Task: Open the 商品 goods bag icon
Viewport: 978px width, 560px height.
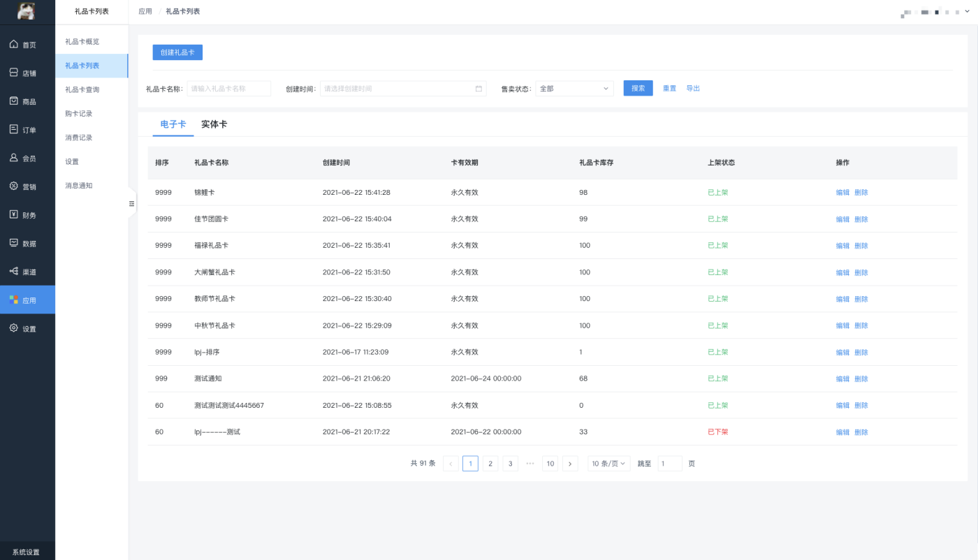Action: click(x=14, y=101)
